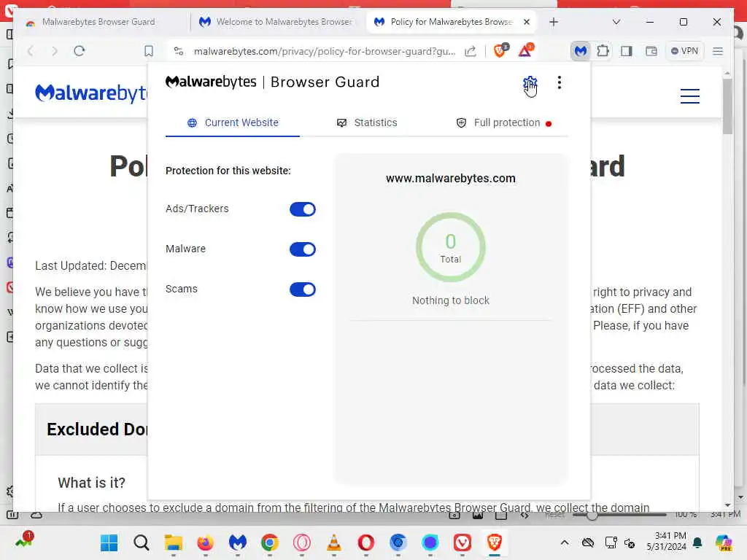Open the Windows Start menu
This screenshot has width=747, height=560.
(109, 542)
